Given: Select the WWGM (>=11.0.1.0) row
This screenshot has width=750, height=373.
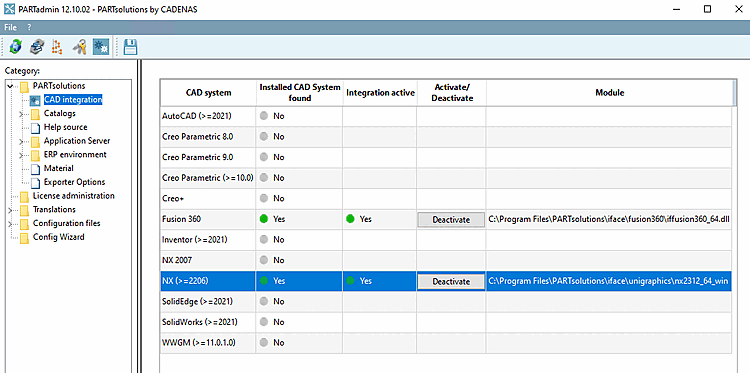Looking at the screenshot, I should (446, 343).
